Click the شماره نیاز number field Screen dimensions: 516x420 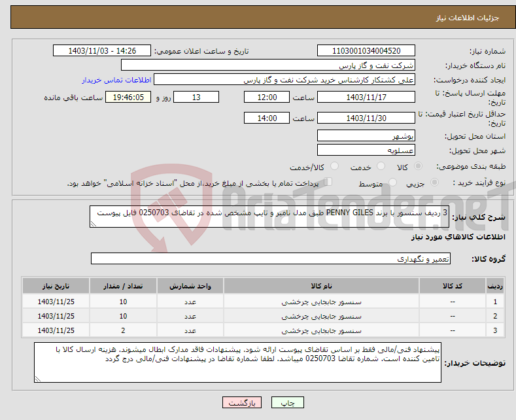tap(366, 51)
